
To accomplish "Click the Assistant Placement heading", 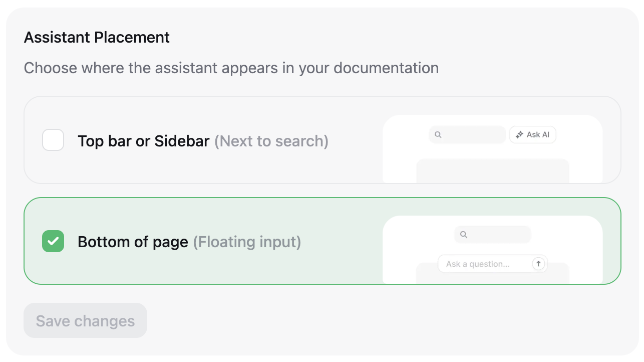I will coord(97,37).
